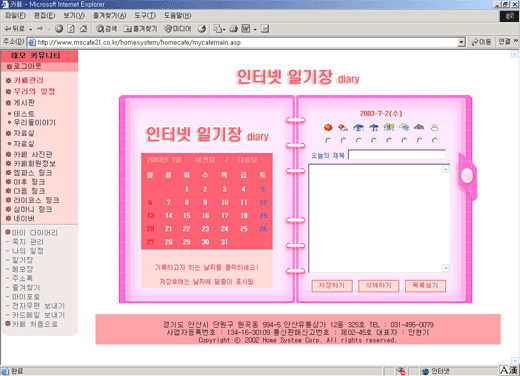This screenshot has height=376, width=520.
Task: Click the Print toolbar icon
Action: (233, 29)
